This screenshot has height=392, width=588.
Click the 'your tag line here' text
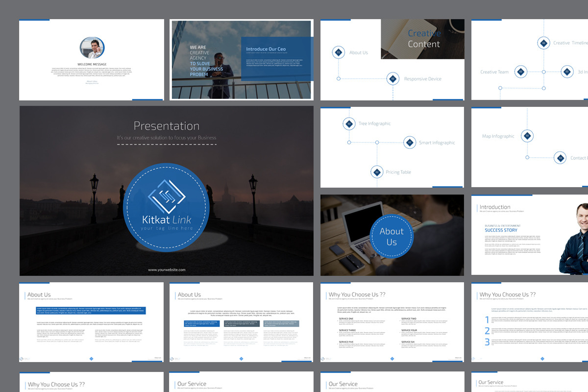(167, 228)
